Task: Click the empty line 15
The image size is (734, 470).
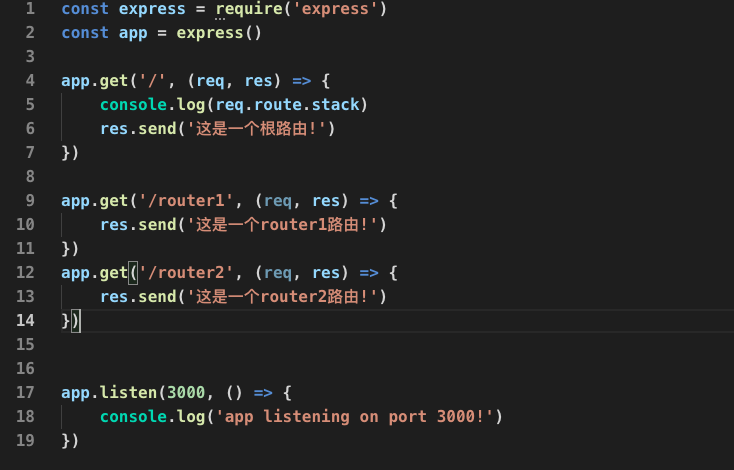Action: click(397, 345)
